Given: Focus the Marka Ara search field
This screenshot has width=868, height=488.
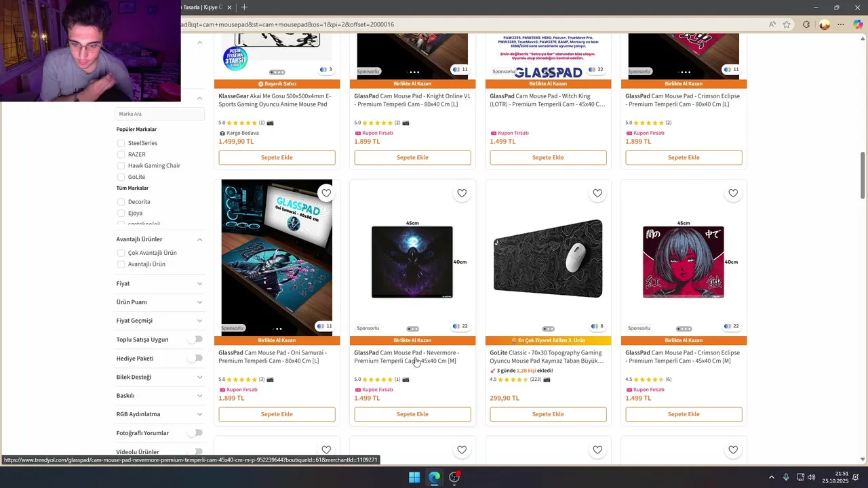Looking at the screenshot, I should click(160, 114).
